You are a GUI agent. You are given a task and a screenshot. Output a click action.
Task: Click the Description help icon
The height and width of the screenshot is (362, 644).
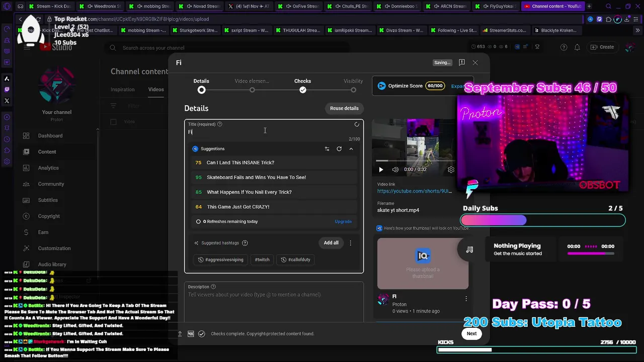click(x=213, y=287)
